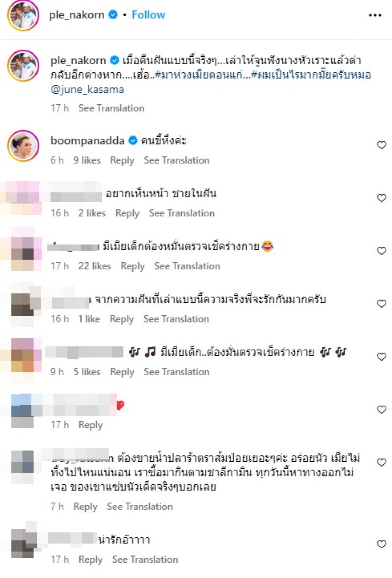Open the boompanadda username link

[88, 141]
